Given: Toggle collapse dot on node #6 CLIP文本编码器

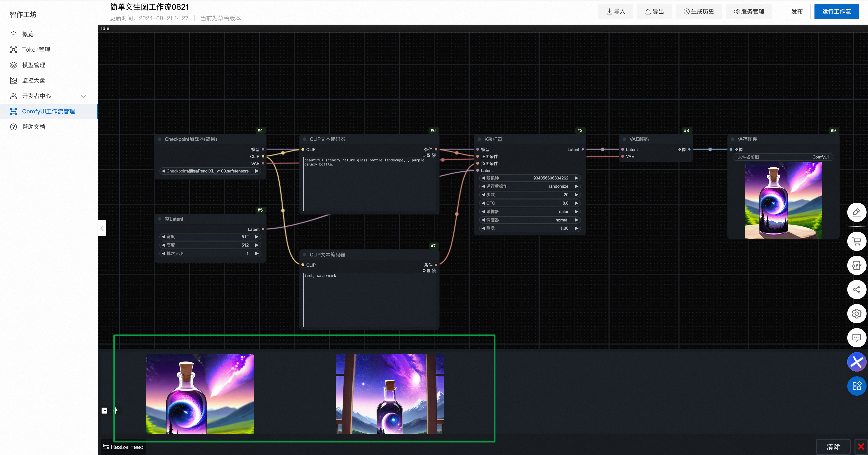Looking at the screenshot, I should coord(305,139).
